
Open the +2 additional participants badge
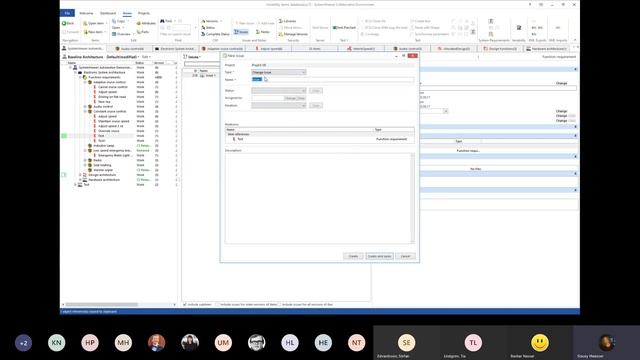(24, 343)
